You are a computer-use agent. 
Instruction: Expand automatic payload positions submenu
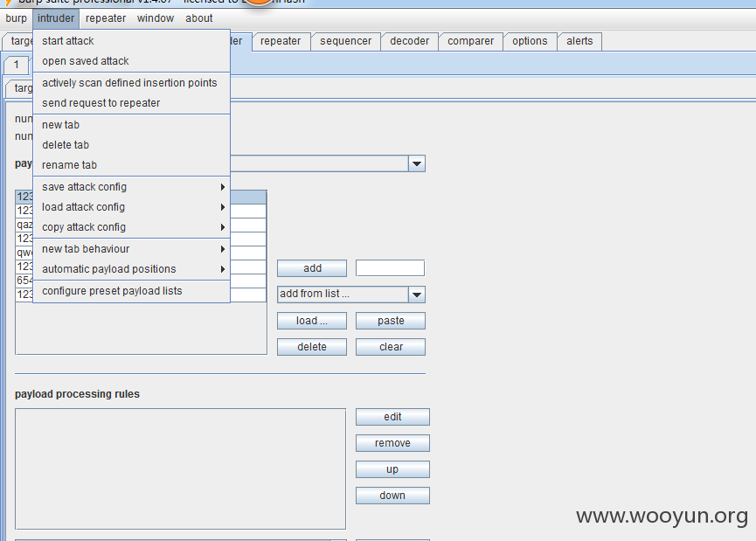131,269
